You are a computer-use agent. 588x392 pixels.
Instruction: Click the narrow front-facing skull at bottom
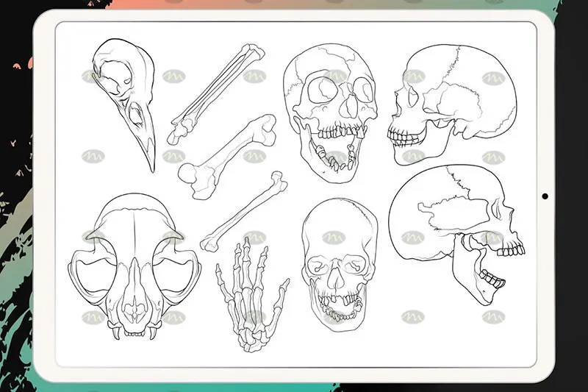pos(340,266)
